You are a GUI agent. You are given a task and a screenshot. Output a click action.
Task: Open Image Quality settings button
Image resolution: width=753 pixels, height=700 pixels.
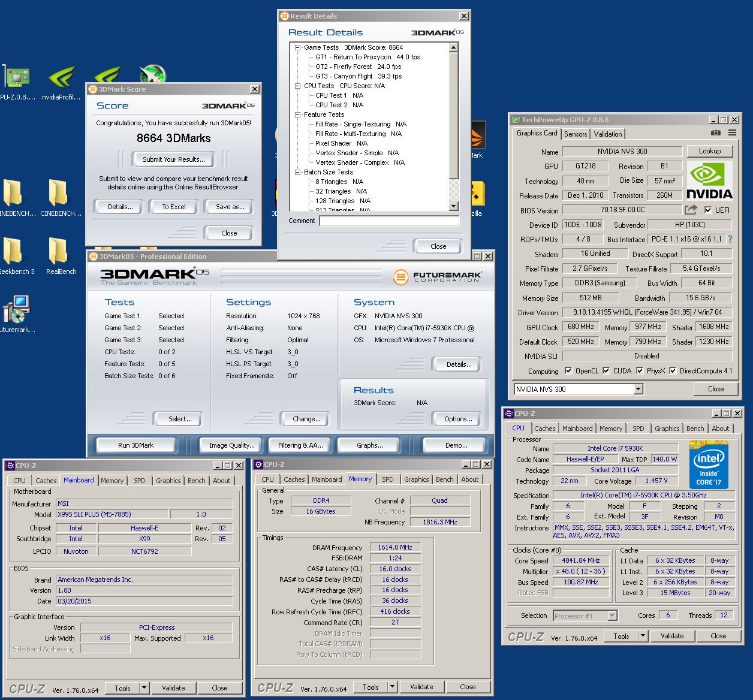[232, 445]
